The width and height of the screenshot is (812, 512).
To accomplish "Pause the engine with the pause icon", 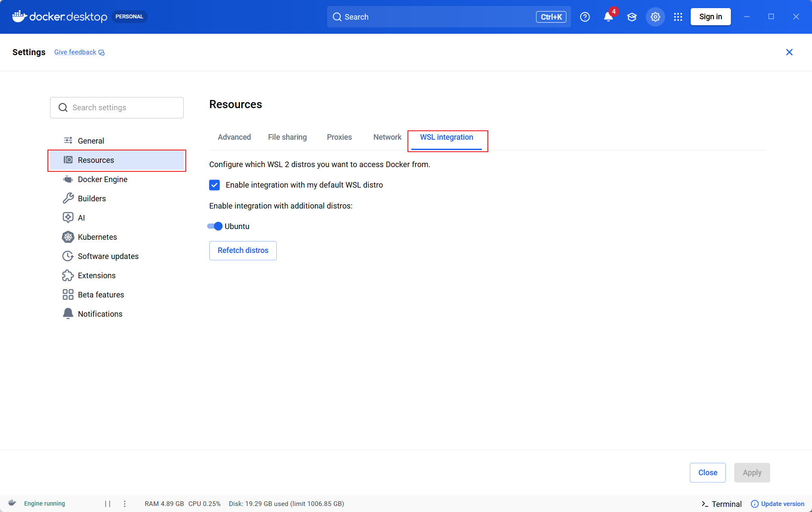I will pos(108,503).
